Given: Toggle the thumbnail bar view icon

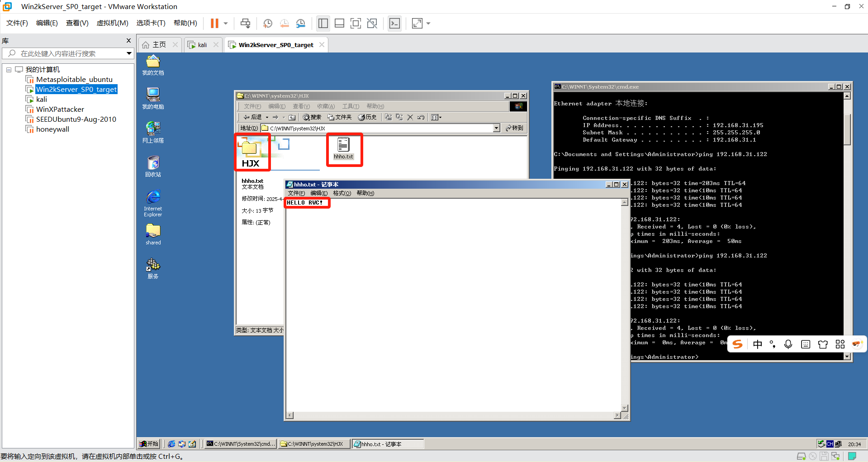Looking at the screenshot, I should tap(339, 23).
